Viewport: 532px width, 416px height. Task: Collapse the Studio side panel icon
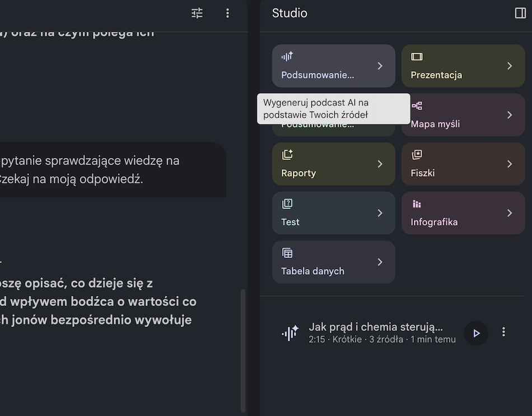point(520,13)
